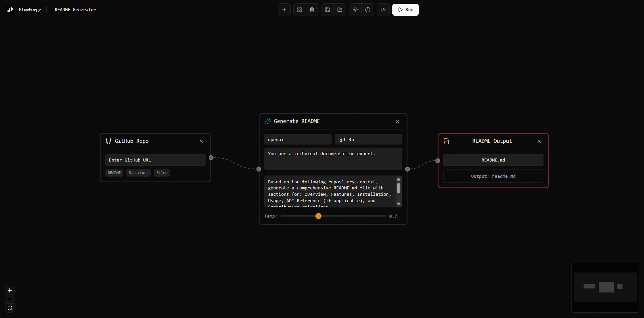Open the openai provider dropdown

tap(298, 139)
